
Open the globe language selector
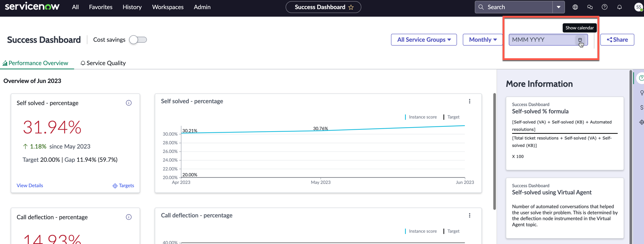(x=575, y=7)
